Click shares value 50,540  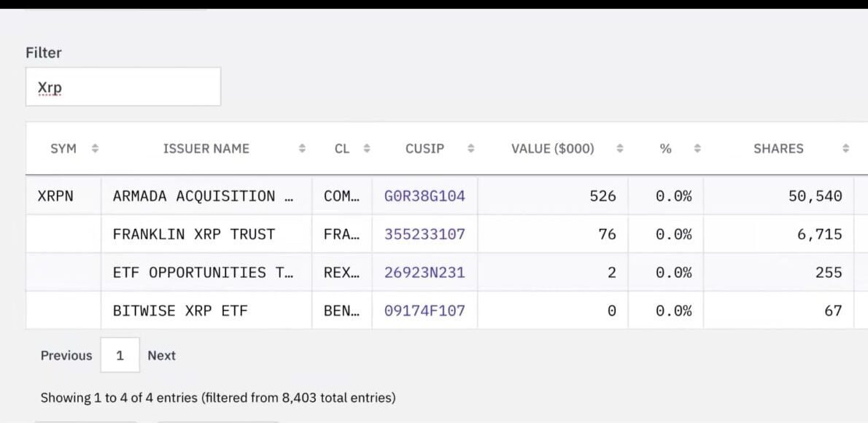tap(815, 196)
